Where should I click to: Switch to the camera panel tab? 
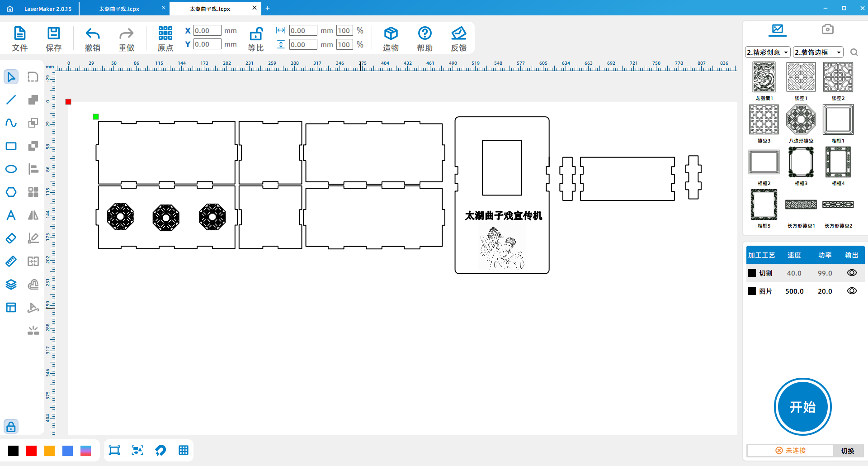[x=828, y=29]
